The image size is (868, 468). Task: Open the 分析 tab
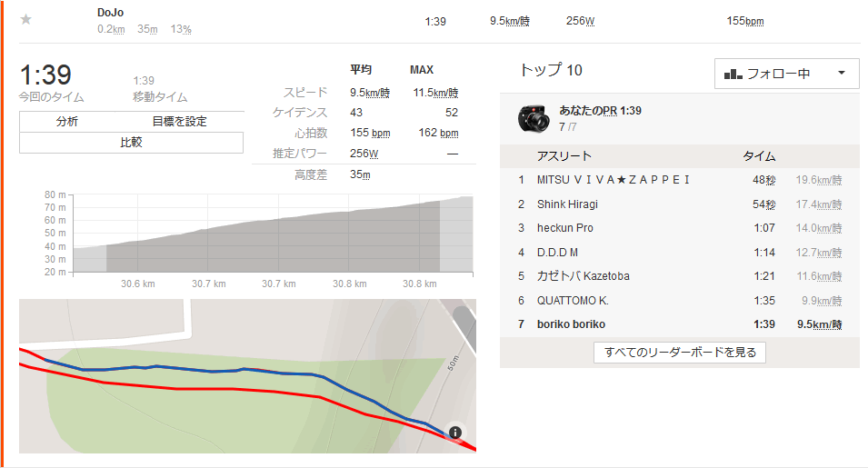click(67, 121)
